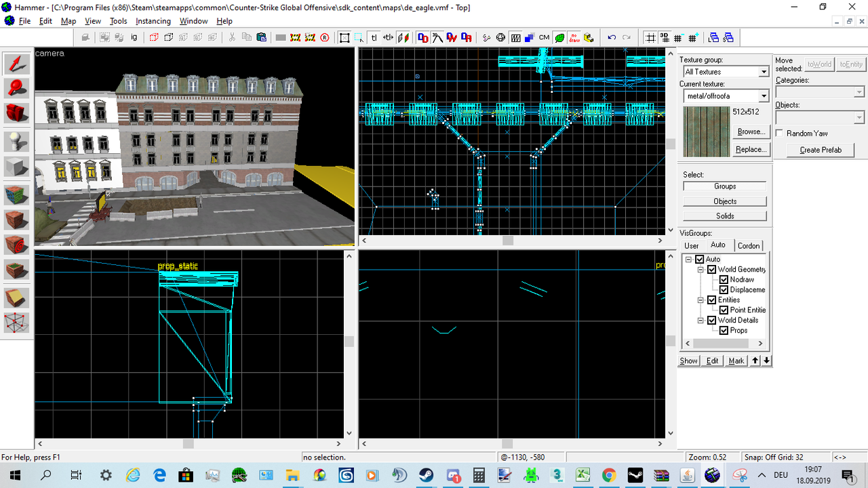The image size is (868, 488).
Task: Open the Objects dropdown
Action: point(859,117)
